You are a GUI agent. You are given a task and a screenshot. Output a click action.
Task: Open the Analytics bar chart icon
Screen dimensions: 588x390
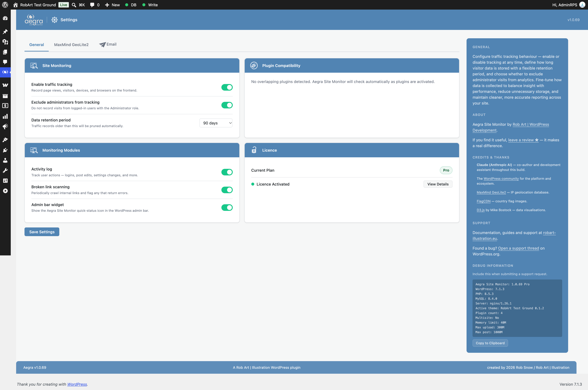5,116
